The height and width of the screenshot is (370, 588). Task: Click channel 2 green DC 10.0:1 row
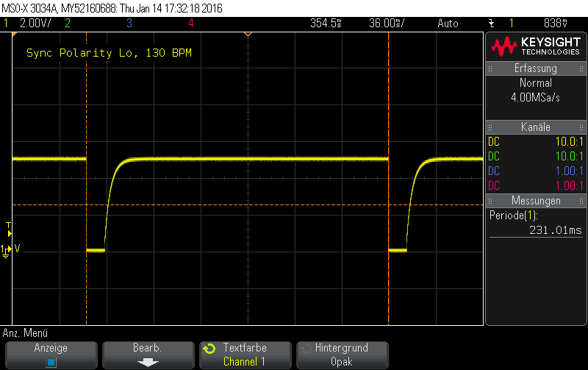[x=536, y=156]
